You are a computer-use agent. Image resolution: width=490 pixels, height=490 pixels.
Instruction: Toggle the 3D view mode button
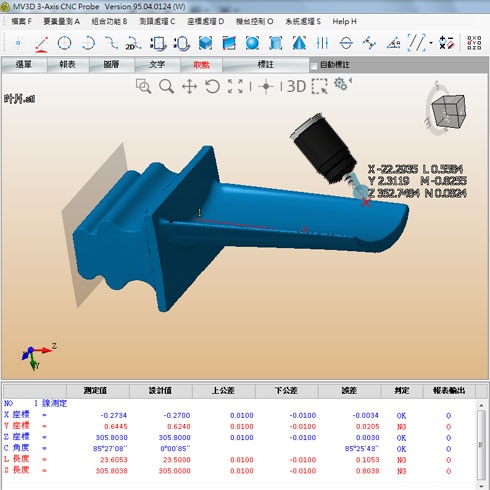(296, 86)
